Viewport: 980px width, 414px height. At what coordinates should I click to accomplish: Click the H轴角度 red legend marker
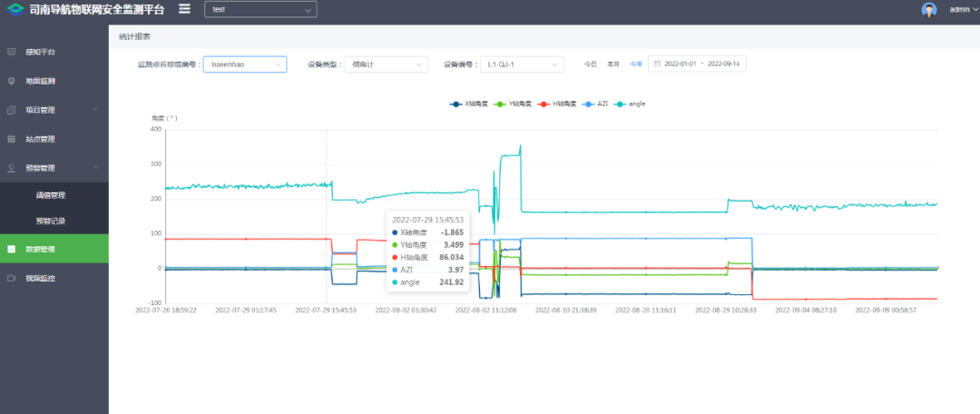544,103
